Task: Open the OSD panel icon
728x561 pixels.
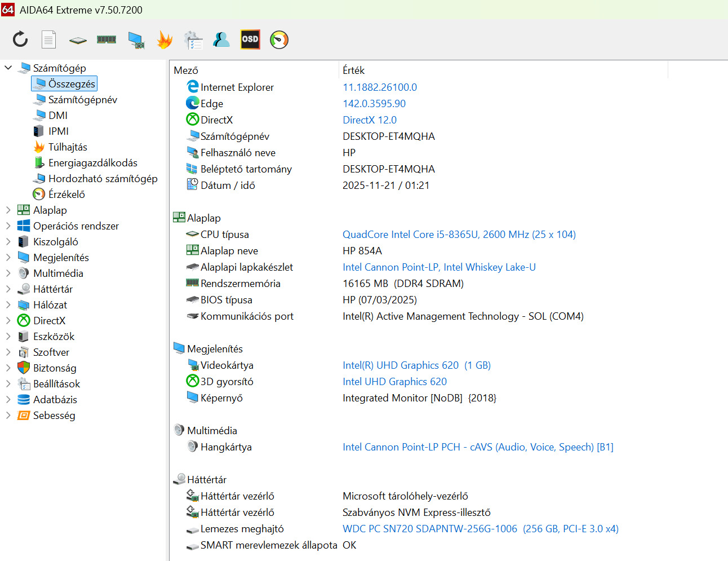Action: pos(250,39)
